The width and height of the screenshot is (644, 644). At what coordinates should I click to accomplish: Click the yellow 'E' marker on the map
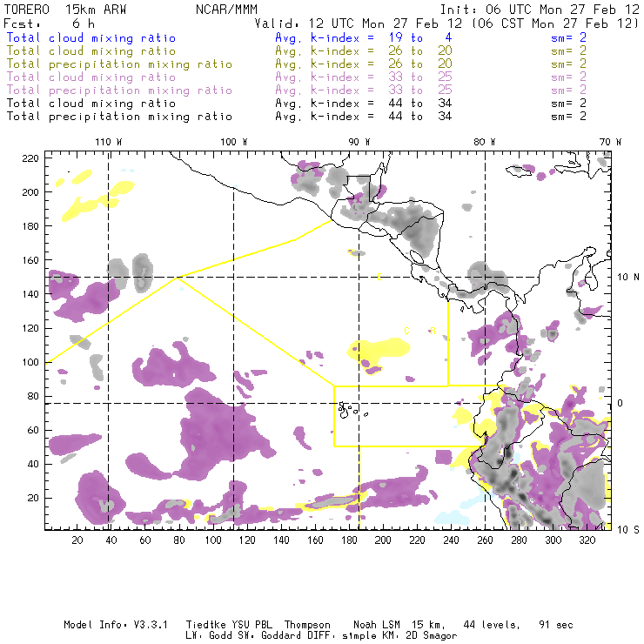[380, 277]
